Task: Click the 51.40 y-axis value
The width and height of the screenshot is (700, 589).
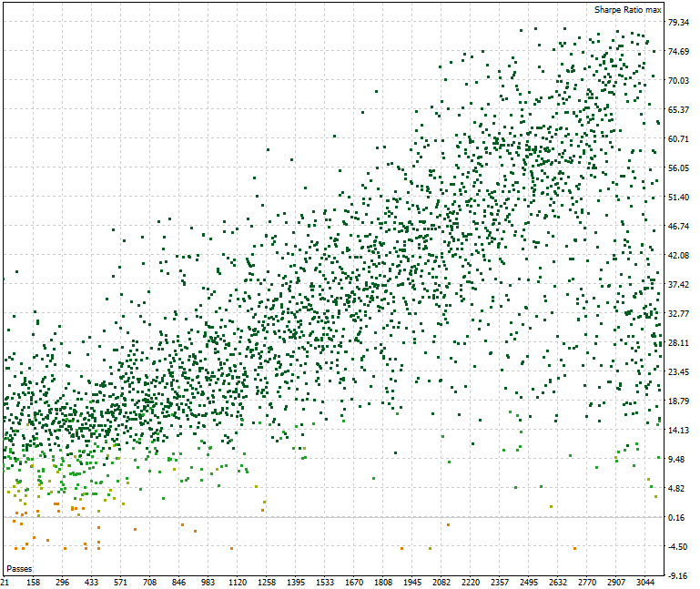Action: pos(678,197)
